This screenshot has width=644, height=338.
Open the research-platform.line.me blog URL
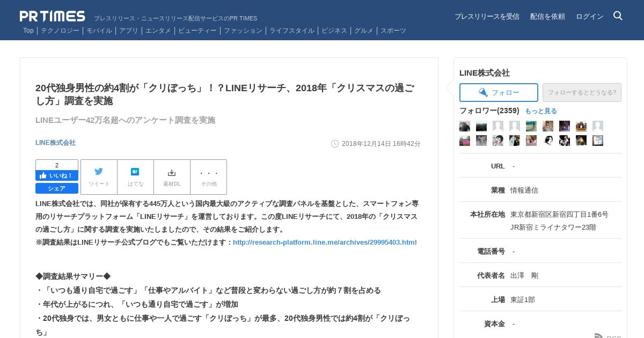pos(325,243)
